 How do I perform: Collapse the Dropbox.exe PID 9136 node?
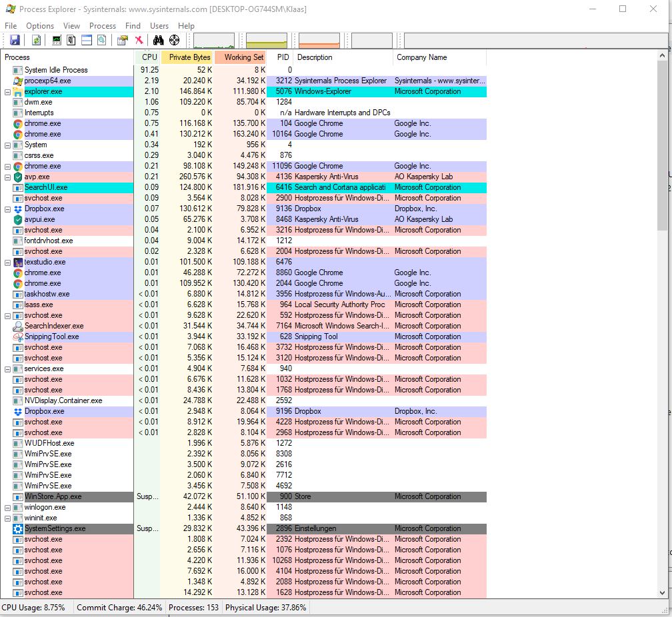tap(7, 209)
